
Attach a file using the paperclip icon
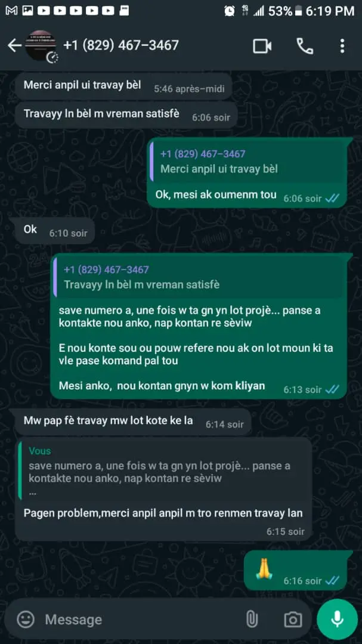(x=252, y=619)
